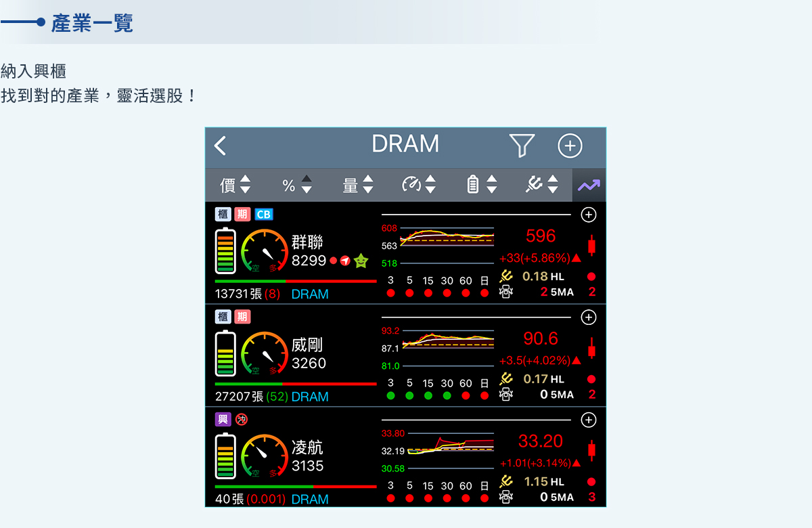Click the 群聯 price 596

(541, 236)
